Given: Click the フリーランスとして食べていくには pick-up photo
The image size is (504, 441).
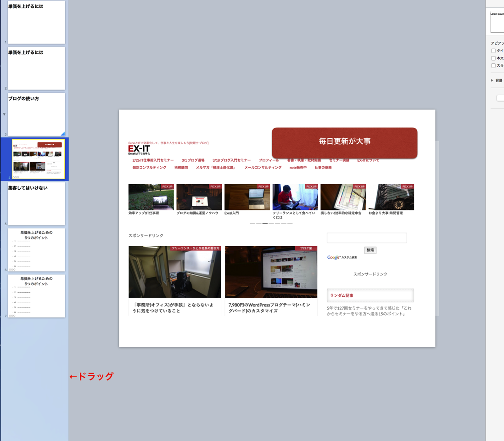Looking at the screenshot, I should tap(295, 197).
